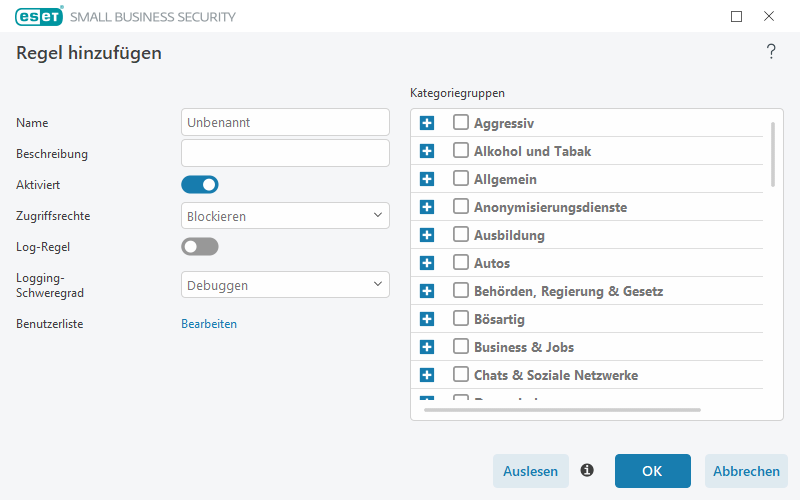The image size is (800, 500).
Task: Click the info icon next to Auslesen
Action: tap(587, 470)
